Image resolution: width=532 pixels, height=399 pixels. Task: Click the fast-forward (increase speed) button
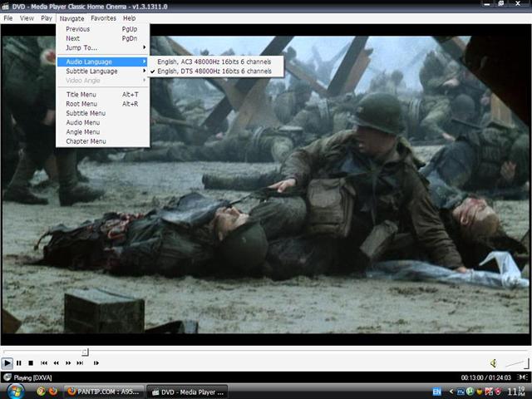pyautogui.click(x=68, y=363)
